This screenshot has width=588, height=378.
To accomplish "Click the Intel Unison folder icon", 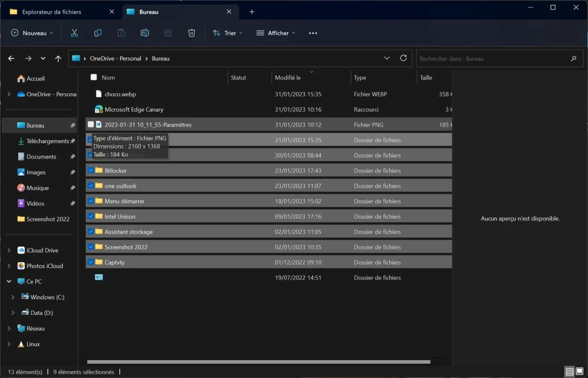I will pos(99,216).
